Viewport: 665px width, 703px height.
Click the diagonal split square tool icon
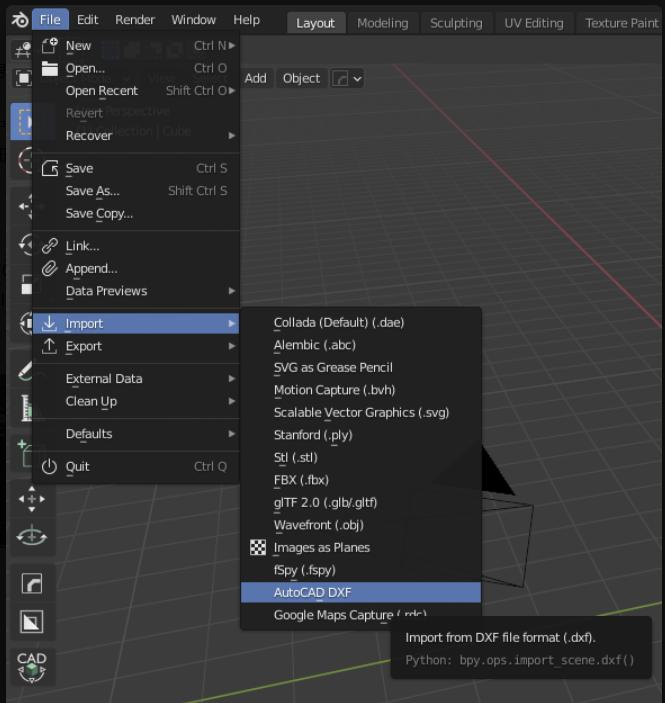coord(32,622)
